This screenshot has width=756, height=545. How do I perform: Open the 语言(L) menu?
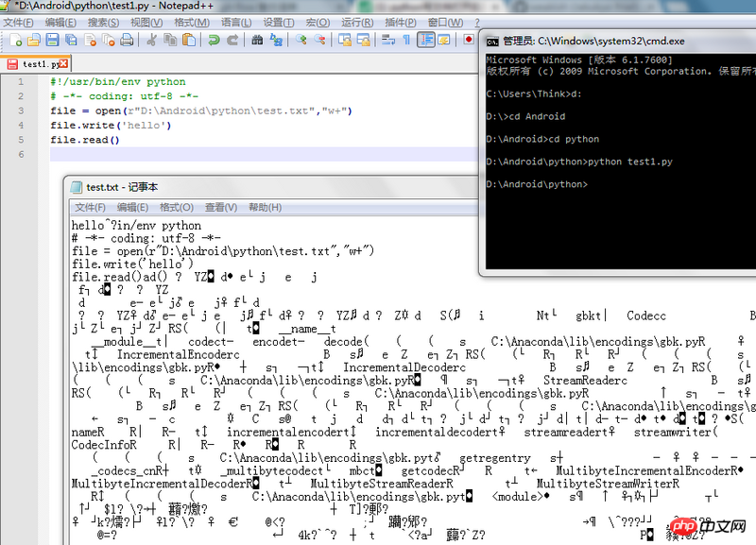tap(236, 23)
